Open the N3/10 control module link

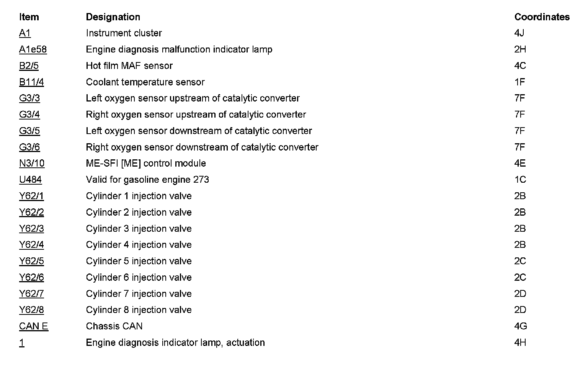point(32,164)
